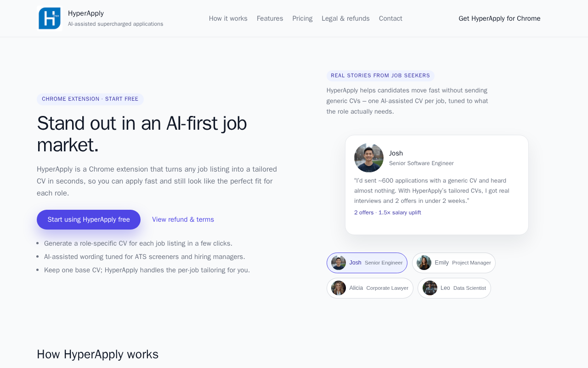Open How it works nav link
Viewport: 588px width, 368px height.
pos(228,18)
